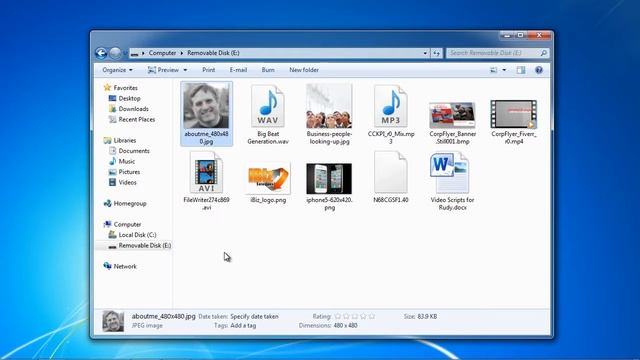
Task: Select Removable Disk (E:) in the sidebar
Action: 144,246
